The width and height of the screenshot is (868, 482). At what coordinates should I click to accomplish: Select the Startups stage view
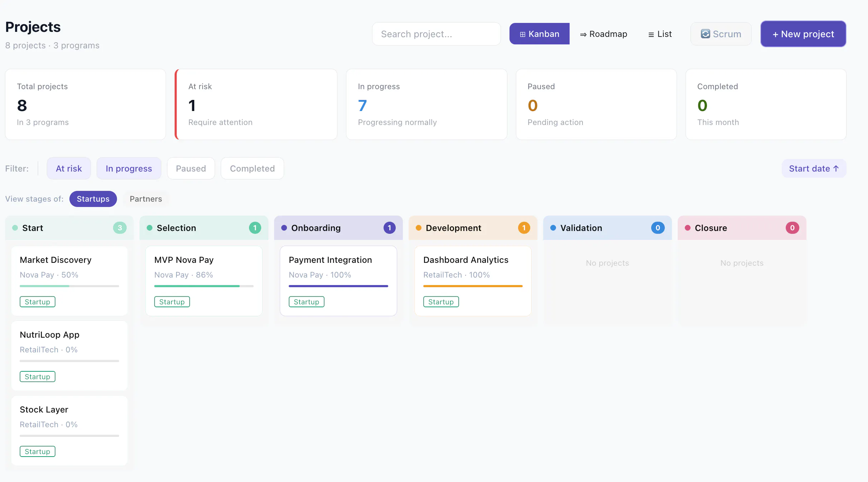coord(93,199)
